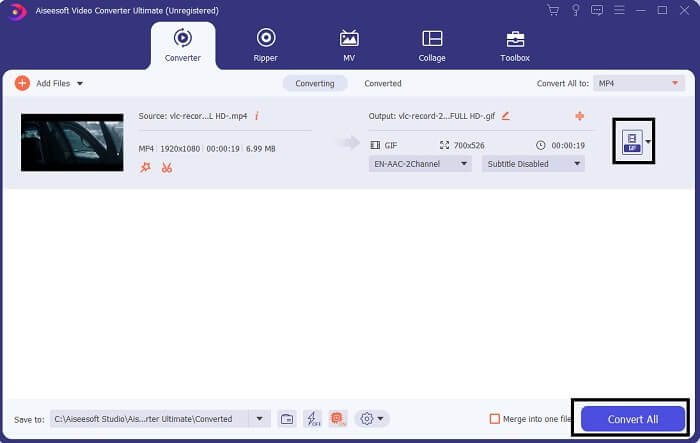Open the feedback chat bubble icon
Screen dimensions: 700x443
click(597, 10)
